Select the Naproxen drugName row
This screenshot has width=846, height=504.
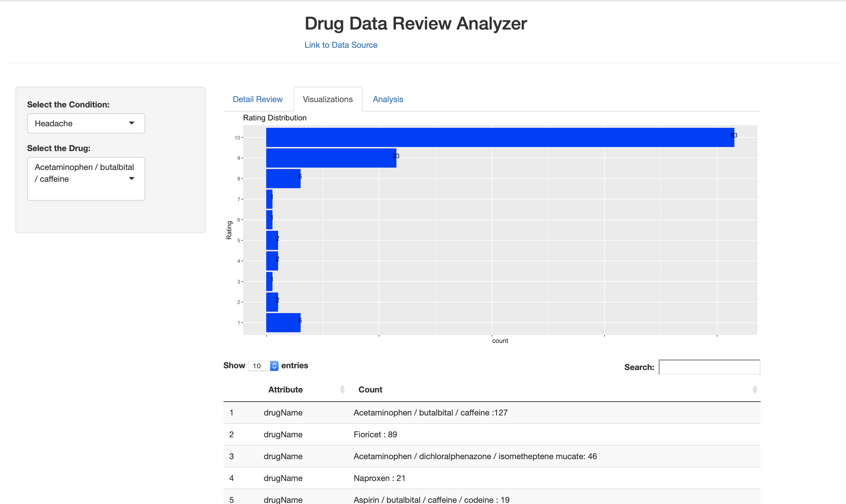point(379,478)
